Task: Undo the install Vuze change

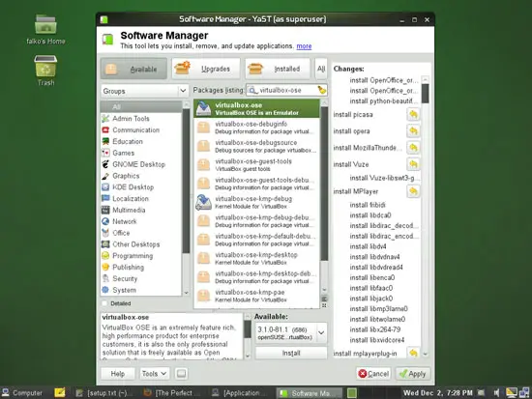Action: 413,164
